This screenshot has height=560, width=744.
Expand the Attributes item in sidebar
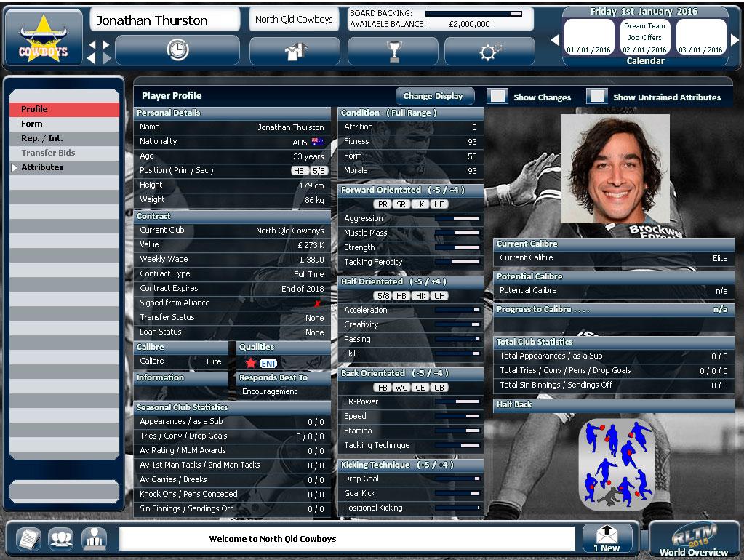click(x=42, y=167)
